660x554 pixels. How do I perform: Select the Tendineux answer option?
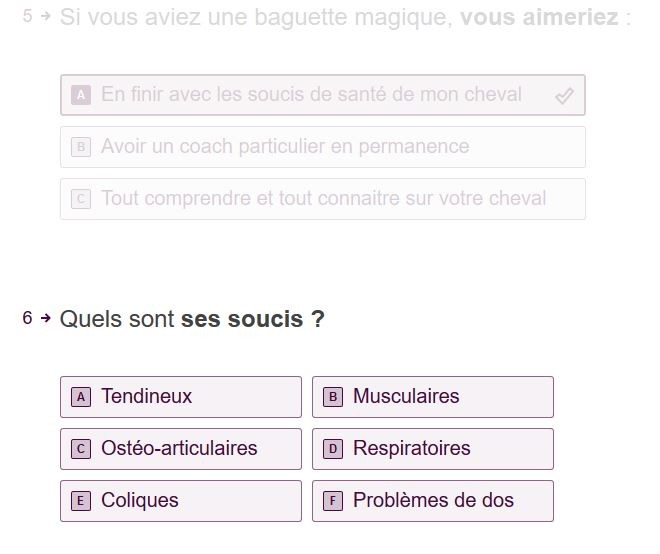click(x=180, y=397)
